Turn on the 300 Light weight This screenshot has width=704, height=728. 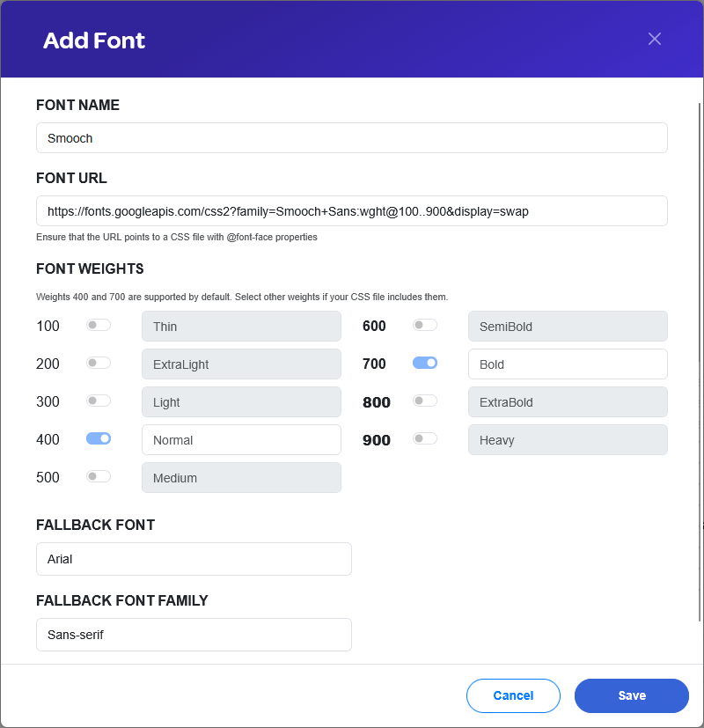(99, 401)
